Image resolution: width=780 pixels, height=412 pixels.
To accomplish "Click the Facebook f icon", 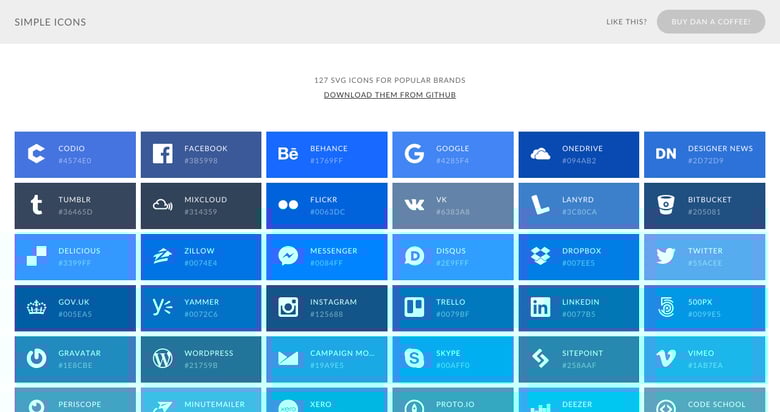I will pyautogui.click(x=162, y=154).
